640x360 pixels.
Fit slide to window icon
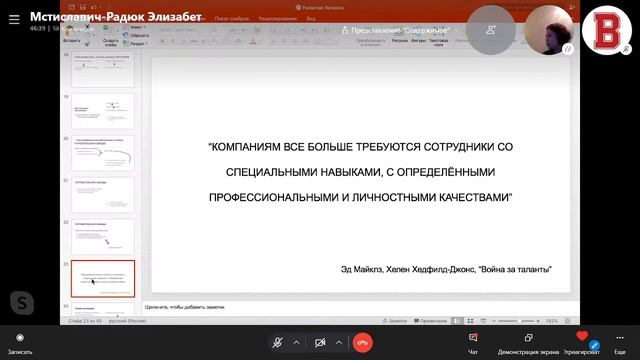tap(568, 321)
